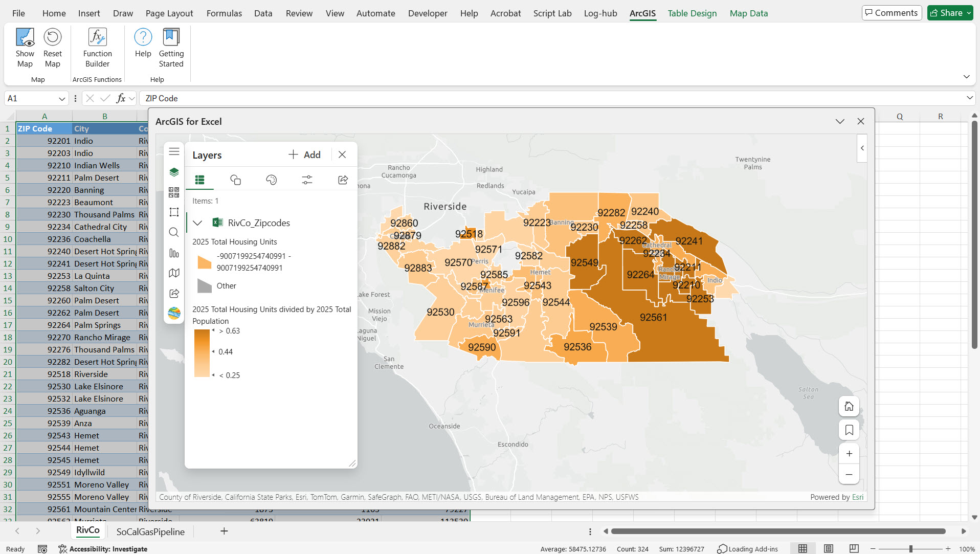Image resolution: width=980 pixels, height=554 pixels.
Task: Open the Script Lab tab
Action: [552, 13]
